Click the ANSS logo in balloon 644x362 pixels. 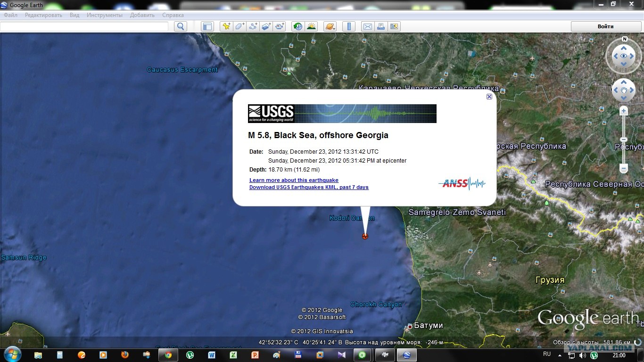tap(462, 183)
